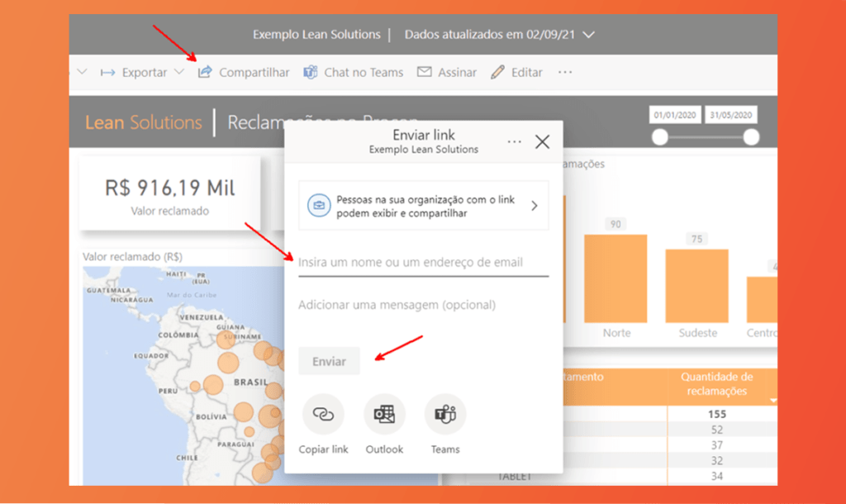Click the left date slider handle

660,137
